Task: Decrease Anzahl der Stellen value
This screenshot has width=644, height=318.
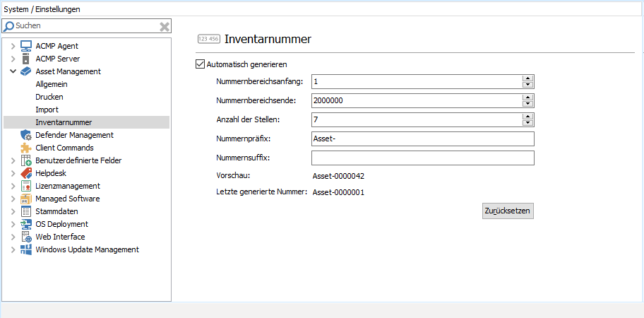Action: tap(527, 123)
